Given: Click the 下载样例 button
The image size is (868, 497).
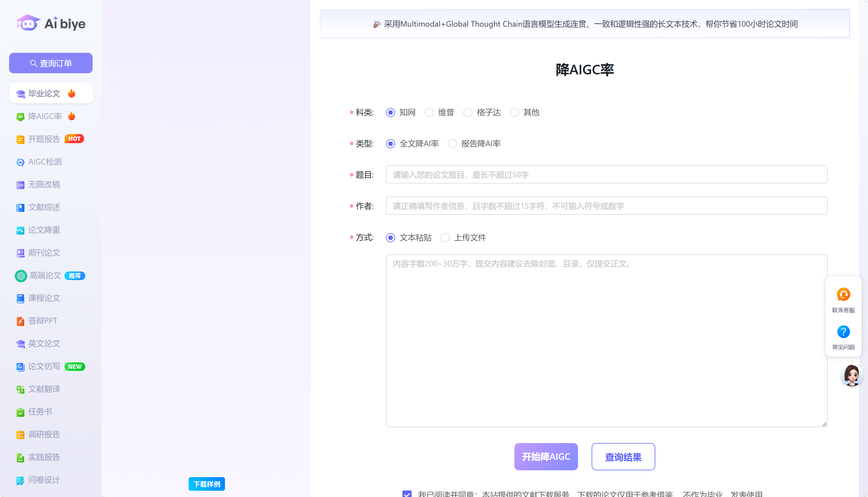Looking at the screenshot, I should 207,484.
